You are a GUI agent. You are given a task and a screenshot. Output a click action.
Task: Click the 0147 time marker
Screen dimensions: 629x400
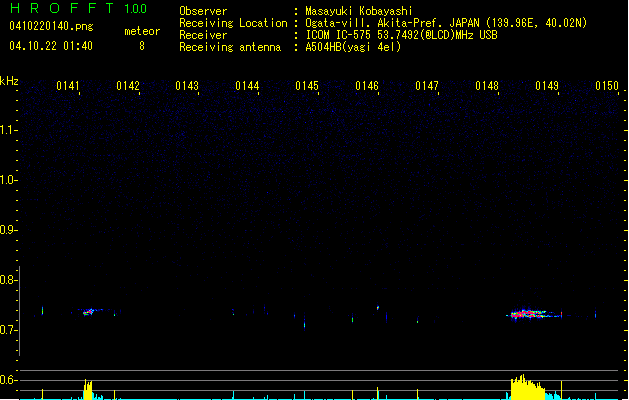tap(427, 86)
